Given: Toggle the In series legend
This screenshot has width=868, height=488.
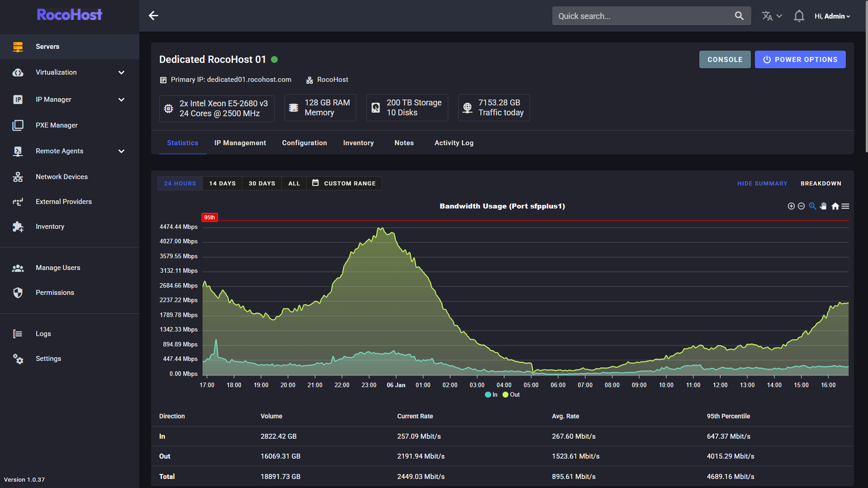Looking at the screenshot, I should 491,395.
